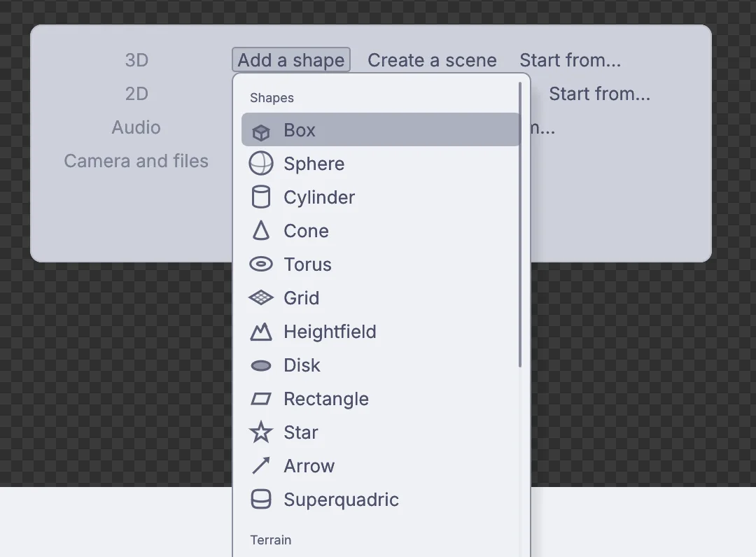Click the Camera and files label
The width and height of the screenshot is (756, 557).
point(136,161)
